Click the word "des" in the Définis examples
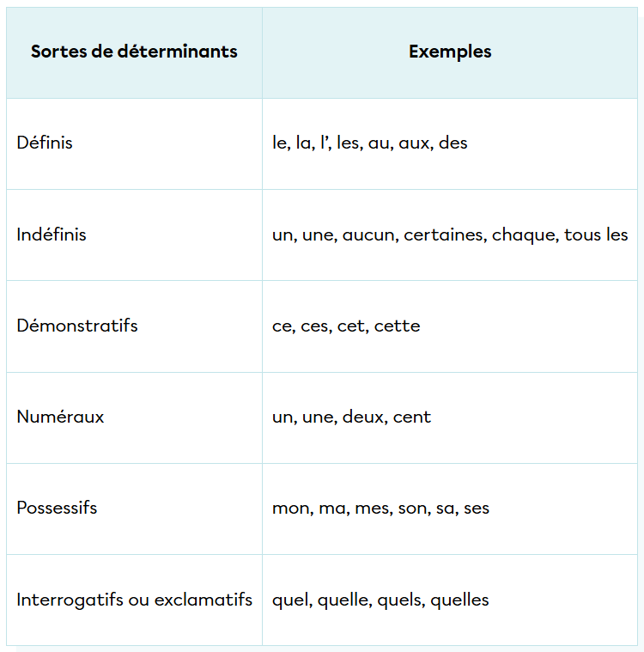 pos(453,143)
